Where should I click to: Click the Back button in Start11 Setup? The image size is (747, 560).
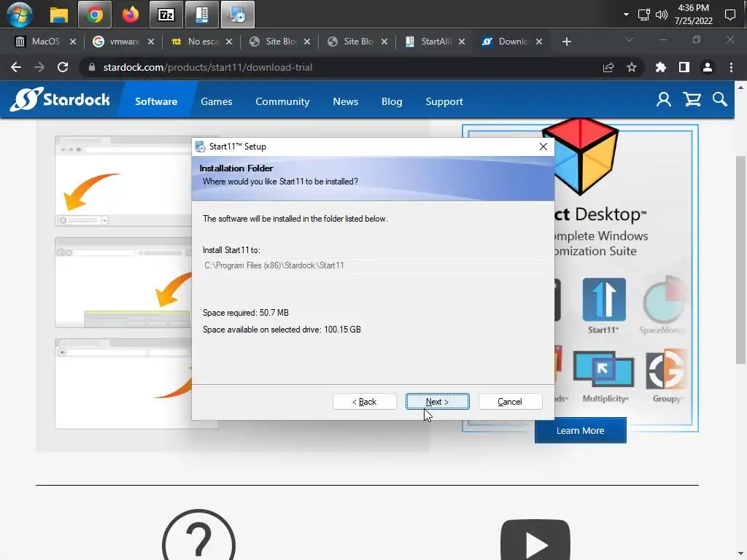(365, 402)
